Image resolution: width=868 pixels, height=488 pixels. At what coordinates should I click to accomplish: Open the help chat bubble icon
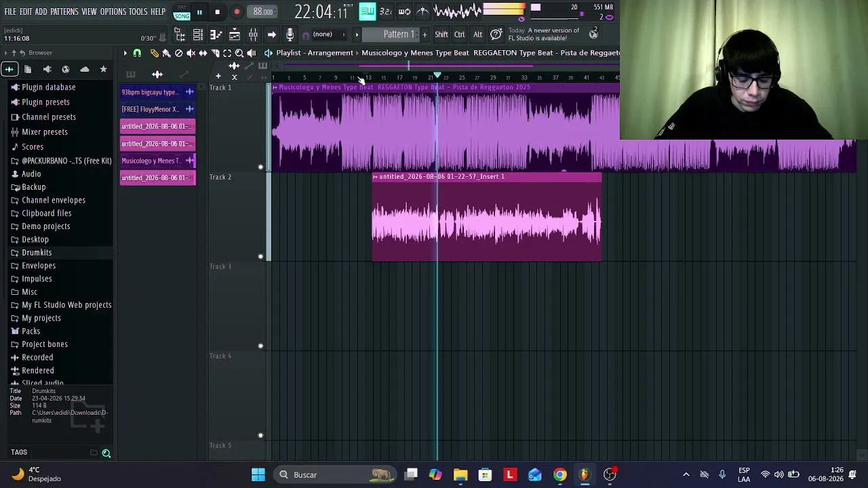(x=496, y=34)
